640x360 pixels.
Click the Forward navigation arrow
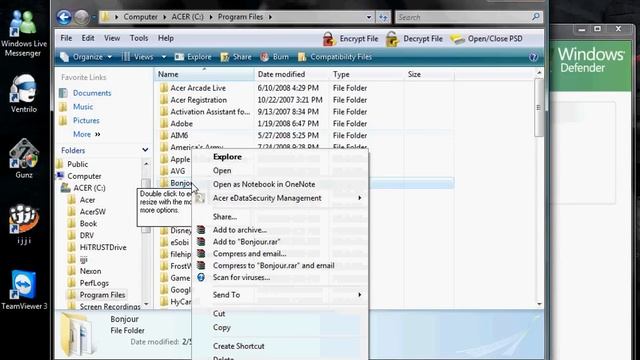82,17
